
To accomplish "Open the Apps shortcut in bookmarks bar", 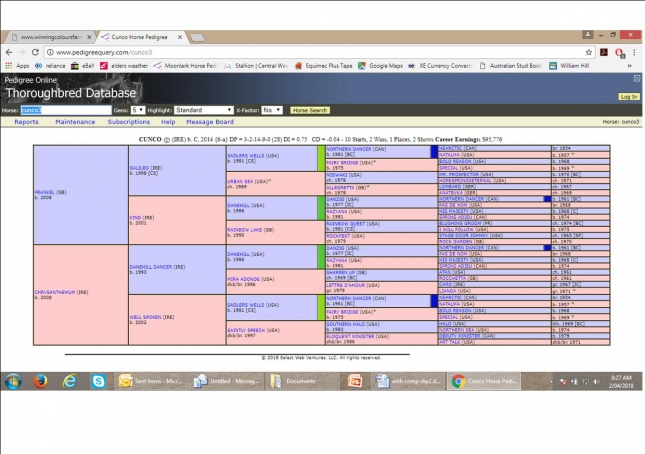I will tap(17, 66).
